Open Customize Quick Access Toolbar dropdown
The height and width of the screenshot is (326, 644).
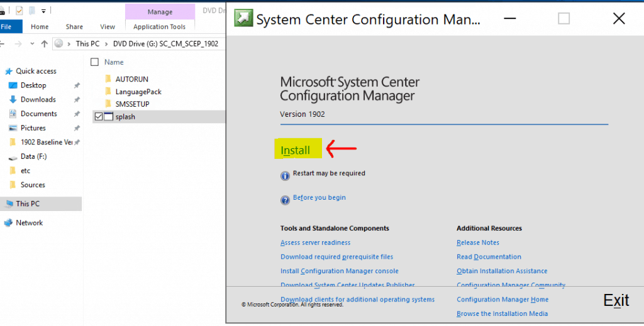tap(43, 11)
